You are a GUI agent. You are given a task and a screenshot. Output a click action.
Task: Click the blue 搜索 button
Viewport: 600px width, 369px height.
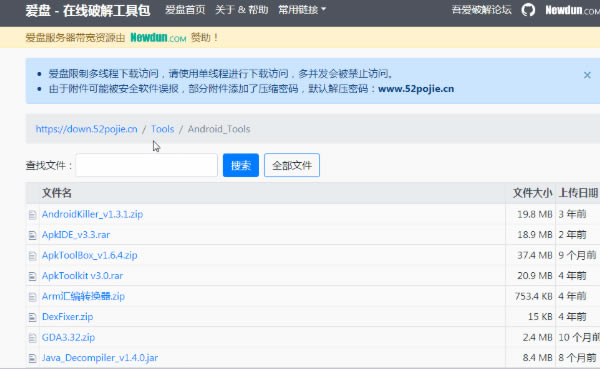[x=241, y=165]
